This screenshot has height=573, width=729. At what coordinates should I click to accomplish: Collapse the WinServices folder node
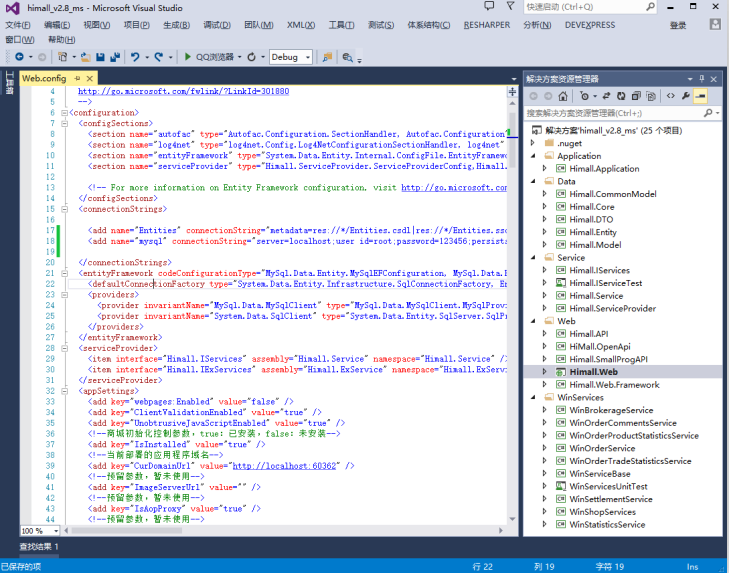click(533, 397)
